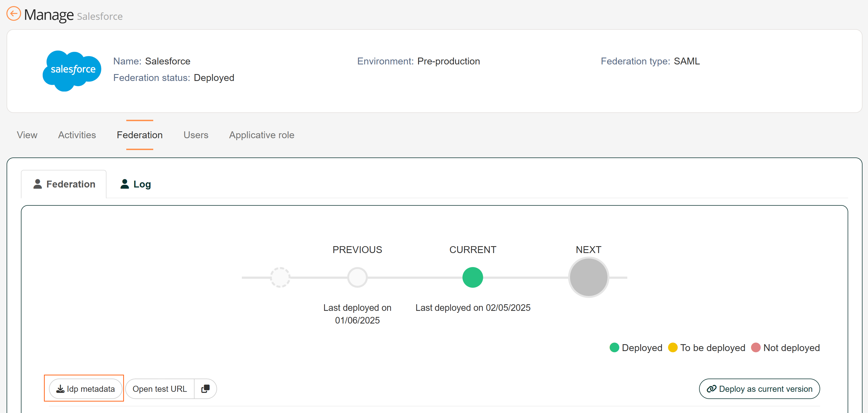Click the green Deployed legend dot
This screenshot has width=868, height=413.
(614, 347)
